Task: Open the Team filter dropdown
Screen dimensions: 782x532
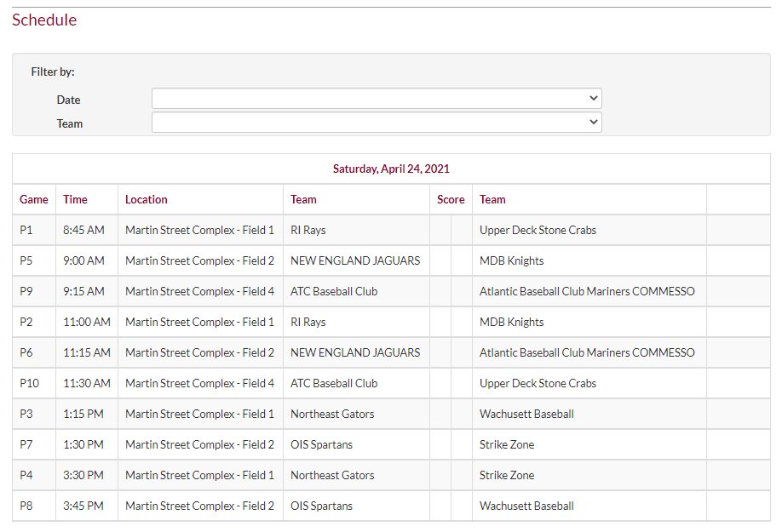Action: 376,123
